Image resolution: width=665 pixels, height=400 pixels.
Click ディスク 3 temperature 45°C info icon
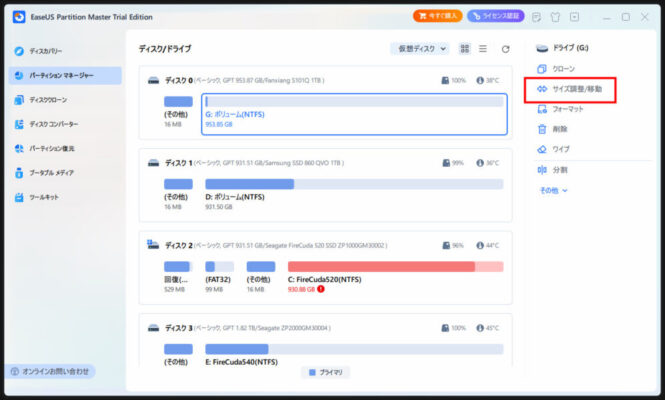tap(480, 328)
